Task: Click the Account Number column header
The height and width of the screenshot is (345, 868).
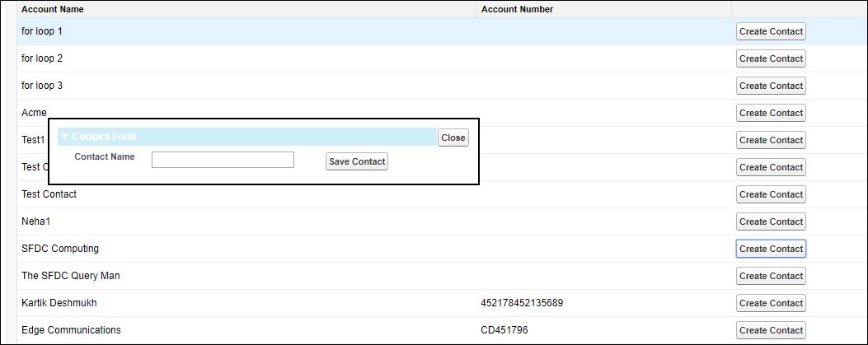Action: tap(517, 9)
